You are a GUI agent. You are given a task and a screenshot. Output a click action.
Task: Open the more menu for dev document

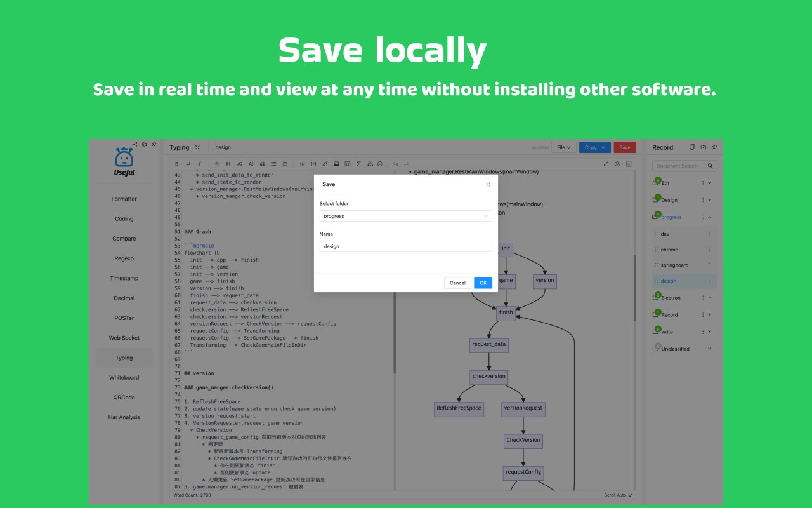click(710, 234)
